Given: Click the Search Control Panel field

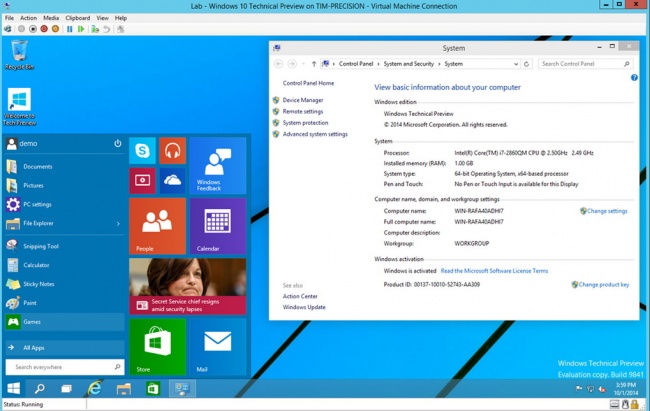Looking at the screenshot, I should tap(585, 64).
